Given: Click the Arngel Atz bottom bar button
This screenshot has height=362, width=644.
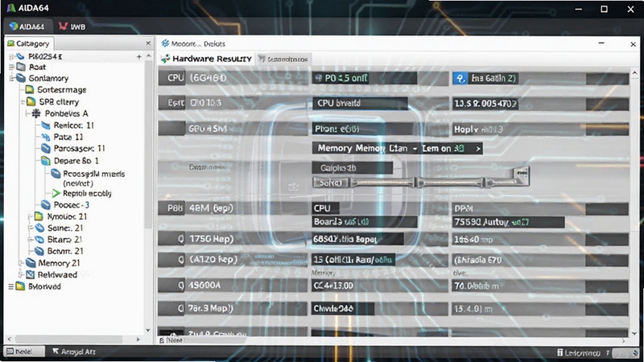Looking at the screenshot, I should [74, 352].
